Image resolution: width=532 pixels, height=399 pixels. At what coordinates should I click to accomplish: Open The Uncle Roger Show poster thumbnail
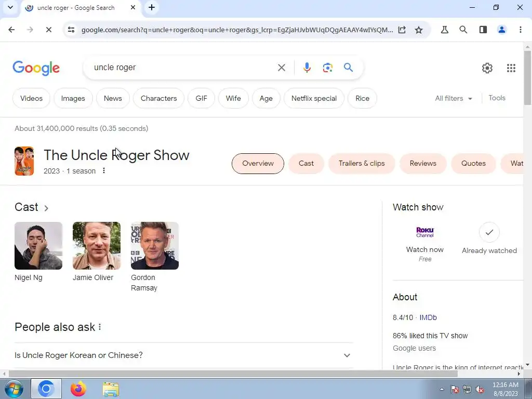click(x=24, y=161)
